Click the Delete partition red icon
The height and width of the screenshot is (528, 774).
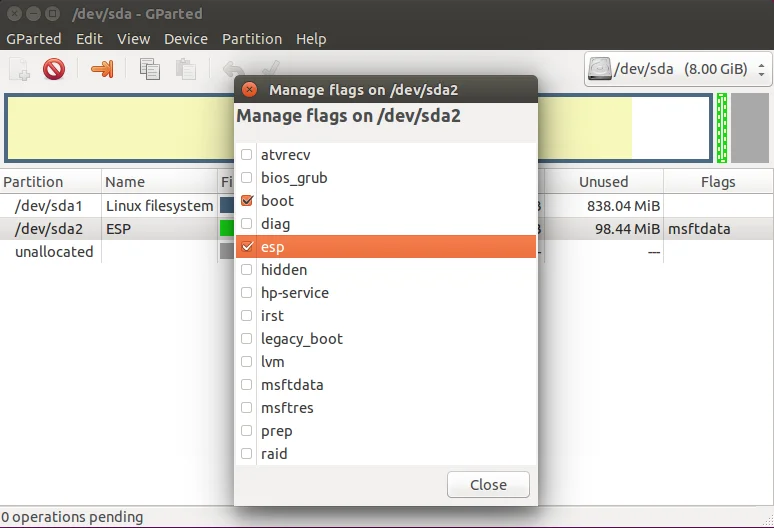[54, 69]
